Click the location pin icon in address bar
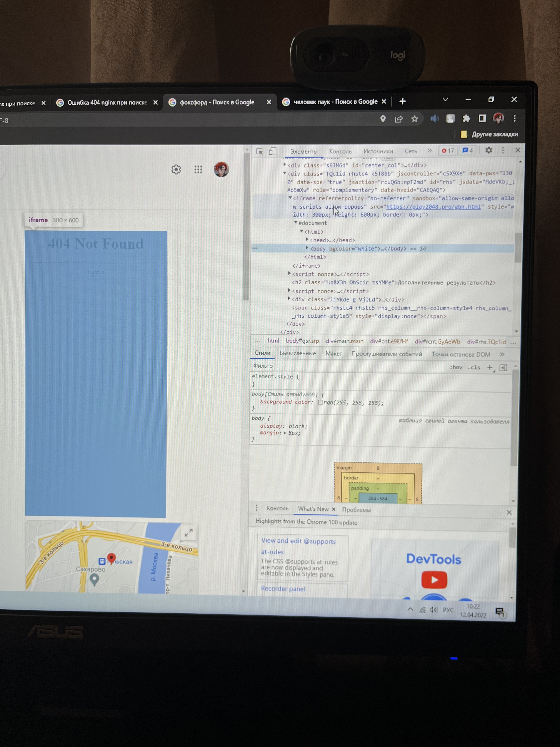Screen dimensions: 560x747 point(383,119)
